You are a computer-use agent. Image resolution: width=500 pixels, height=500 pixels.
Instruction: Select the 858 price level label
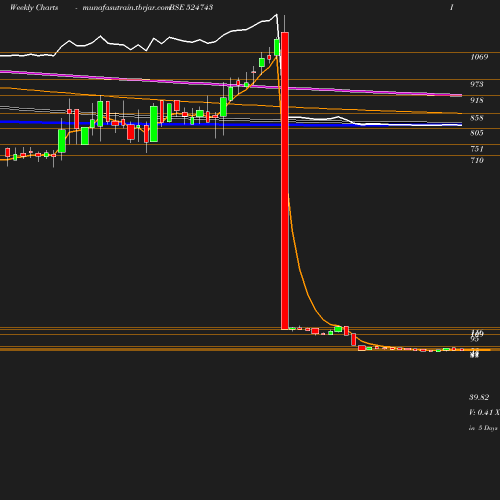click(477, 118)
